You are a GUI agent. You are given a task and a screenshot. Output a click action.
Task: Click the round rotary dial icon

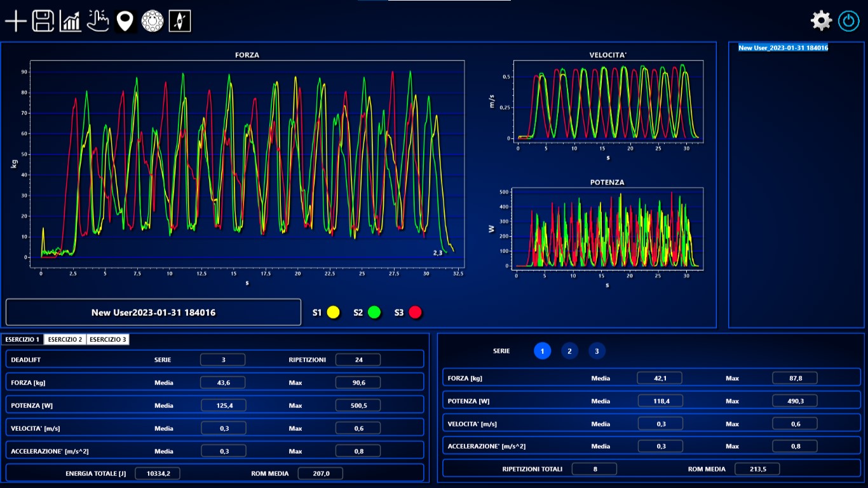coord(153,21)
